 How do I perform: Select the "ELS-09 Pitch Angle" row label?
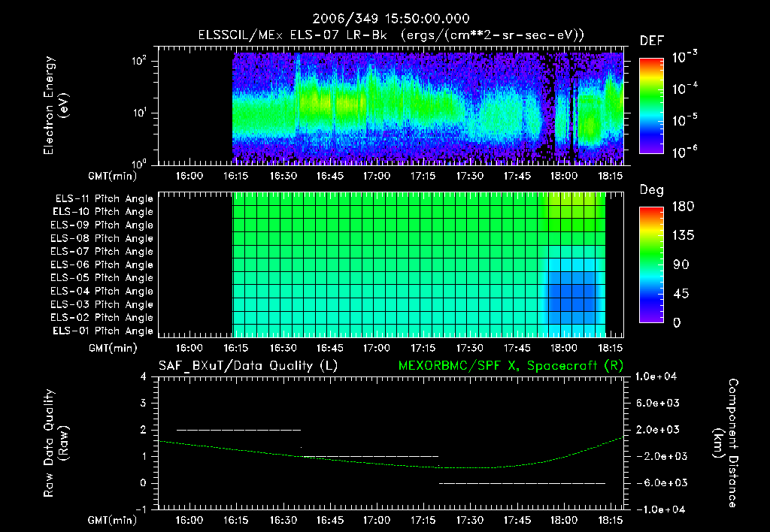102,225
